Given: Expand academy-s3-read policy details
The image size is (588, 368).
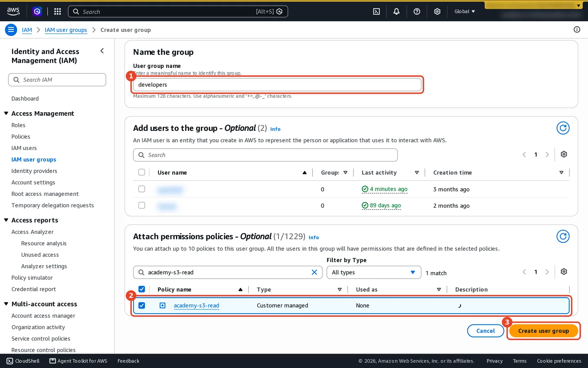Looking at the screenshot, I should click(x=163, y=305).
